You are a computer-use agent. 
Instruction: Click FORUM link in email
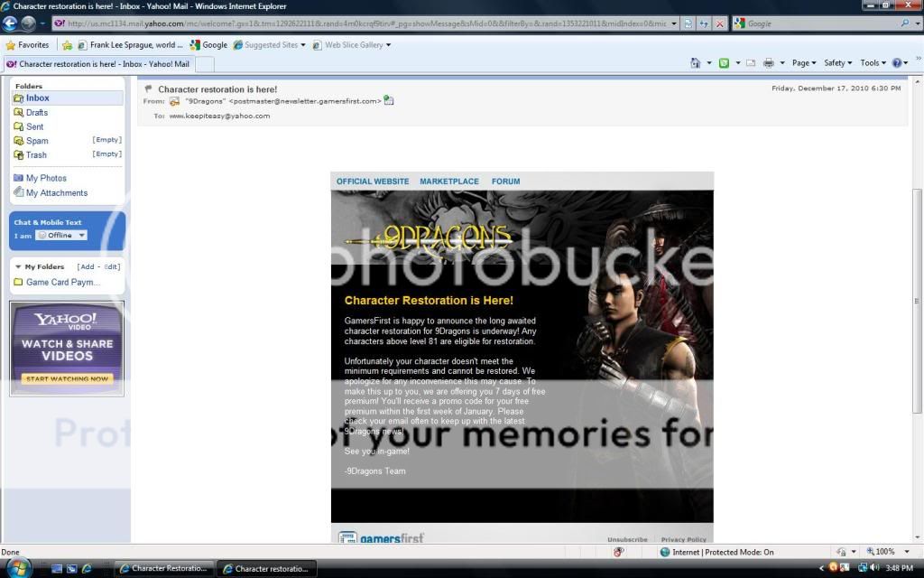coord(505,181)
